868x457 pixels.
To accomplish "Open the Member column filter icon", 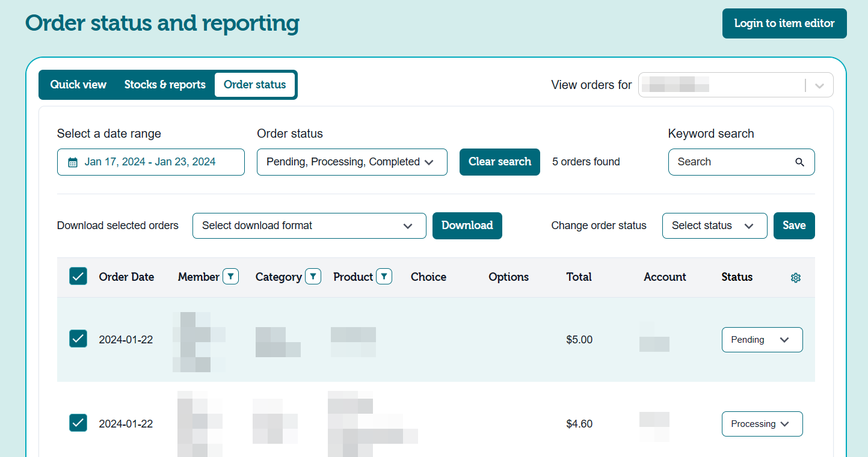I will [231, 277].
